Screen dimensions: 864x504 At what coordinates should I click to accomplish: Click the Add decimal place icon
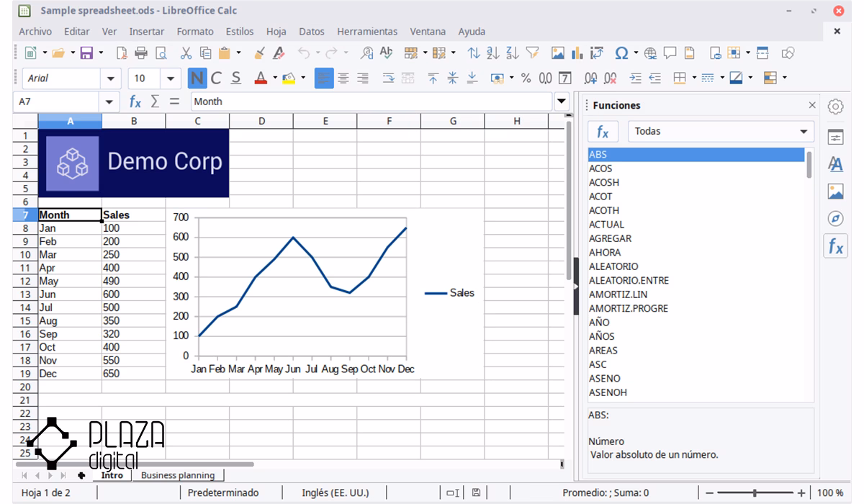(590, 78)
